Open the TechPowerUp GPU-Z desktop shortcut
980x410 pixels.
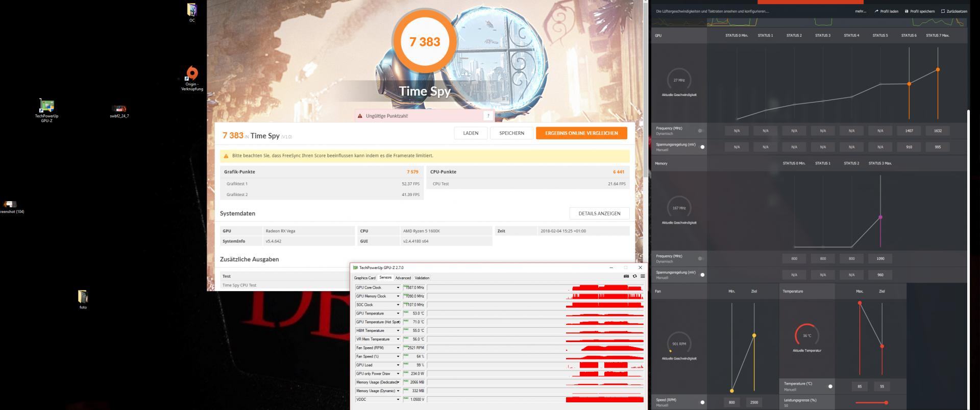(x=46, y=110)
